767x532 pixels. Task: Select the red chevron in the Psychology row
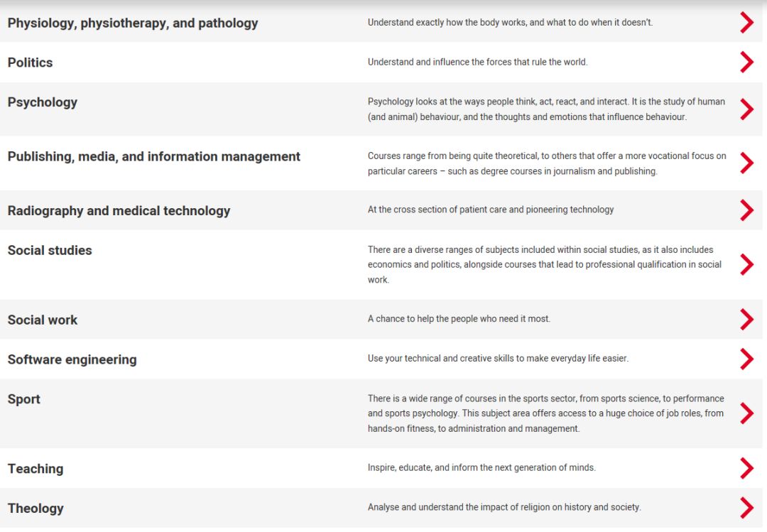coord(746,109)
